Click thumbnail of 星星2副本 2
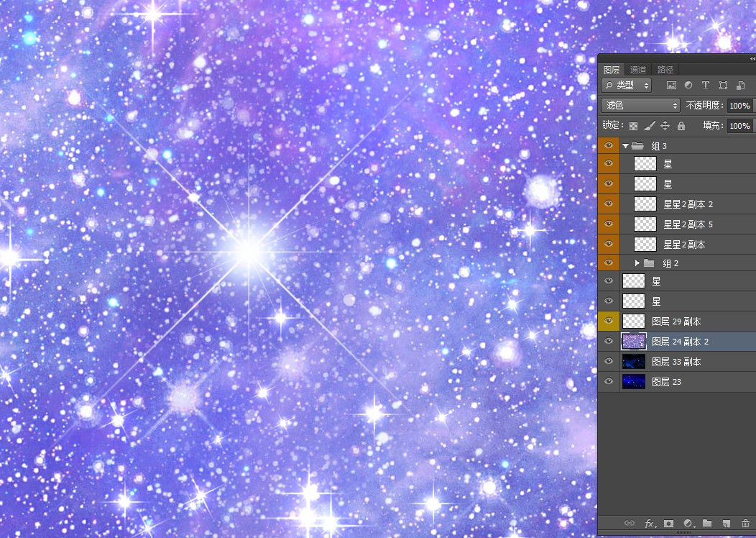 coord(645,204)
